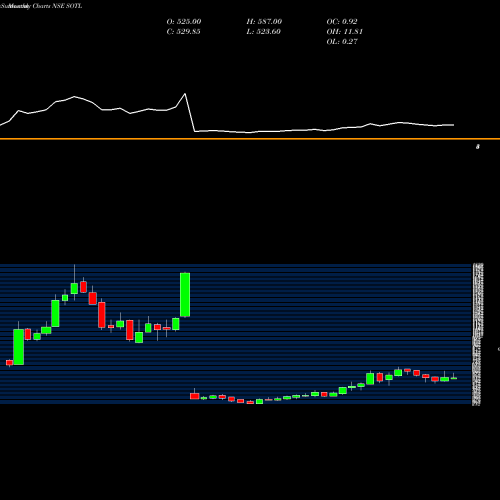Click the OL: 0.27 reading
The image size is (500, 500).
click(342, 41)
